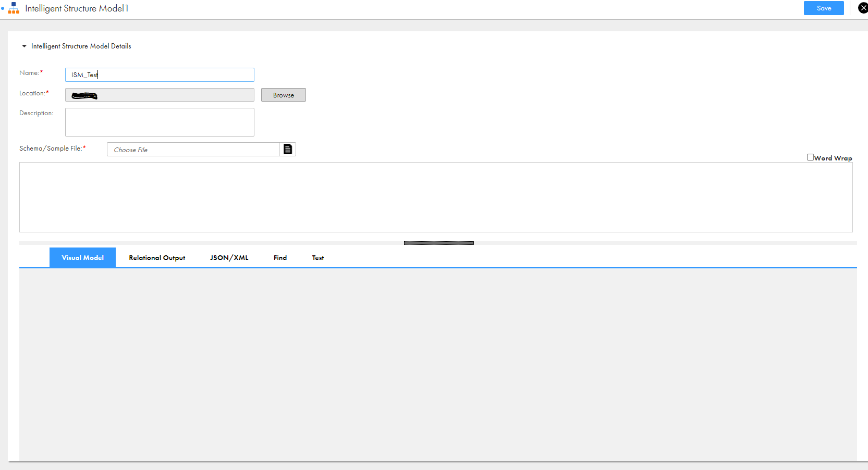Click the sample file preview area
This screenshot has width=868, height=470.
tap(436, 197)
